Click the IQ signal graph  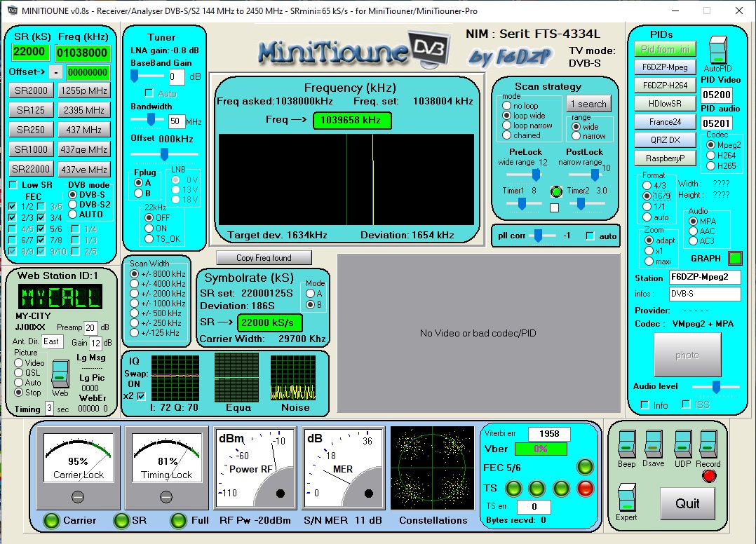(x=175, y=379)
